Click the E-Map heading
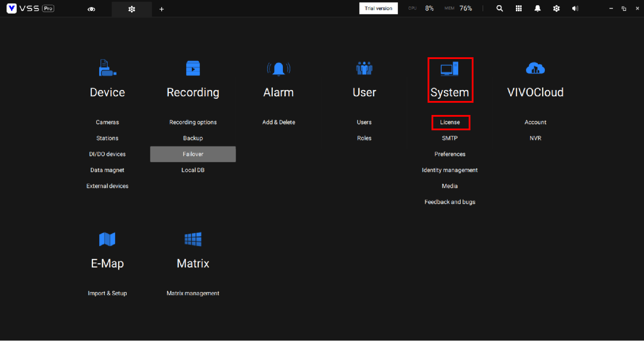The image size is (644, 341). [x=107, y=264]
